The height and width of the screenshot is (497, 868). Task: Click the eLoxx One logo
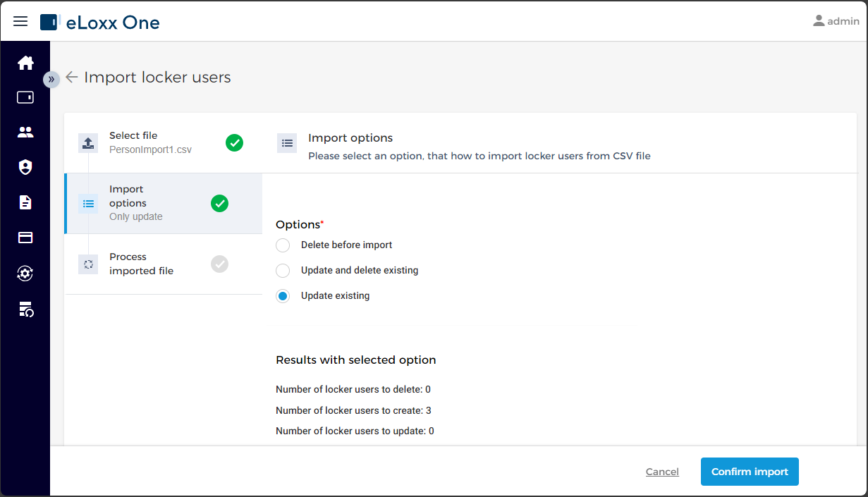click(x=100, y=23)
